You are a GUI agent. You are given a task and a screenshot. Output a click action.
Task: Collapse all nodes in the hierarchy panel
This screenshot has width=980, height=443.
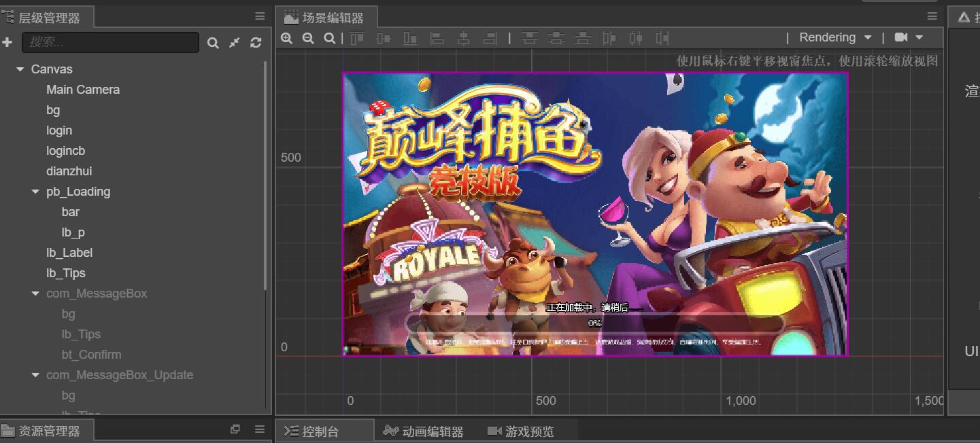(x=235, y=43)
